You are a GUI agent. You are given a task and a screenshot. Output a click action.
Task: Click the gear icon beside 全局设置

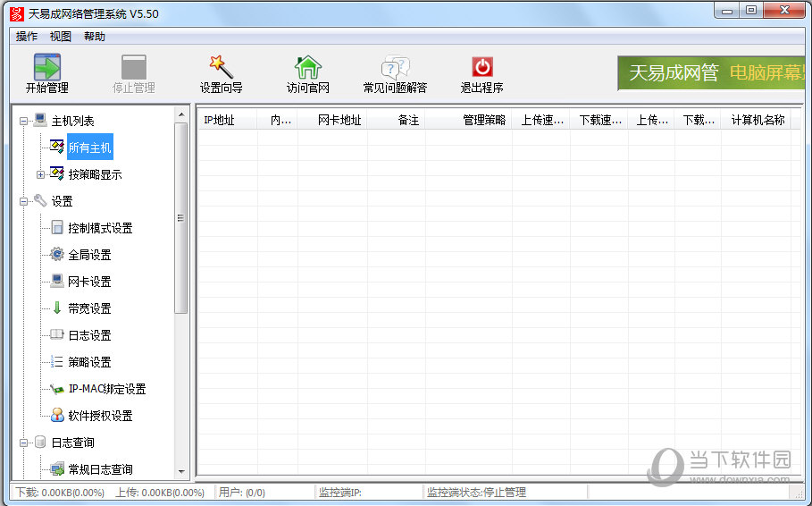[57, 255]
